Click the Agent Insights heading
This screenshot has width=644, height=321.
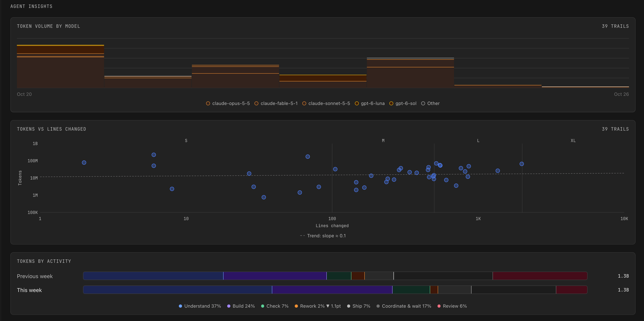pyautogui.click(x=31, y=6)
